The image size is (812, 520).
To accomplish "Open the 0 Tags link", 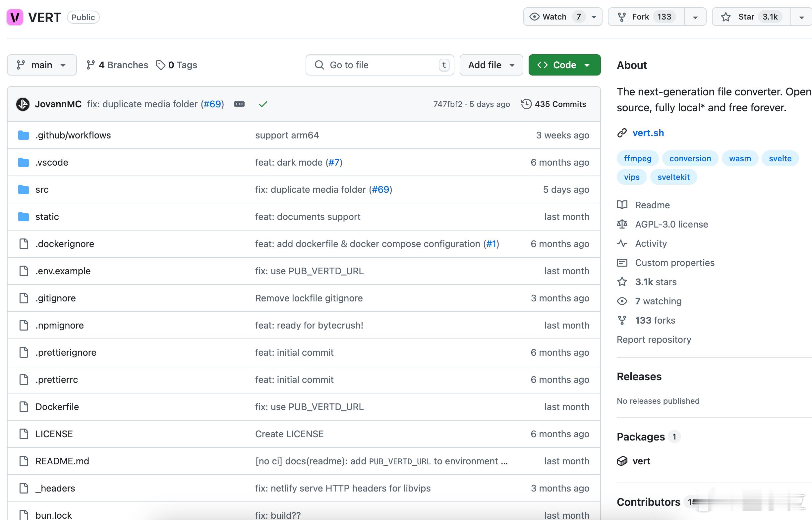I will pos(176,65).
